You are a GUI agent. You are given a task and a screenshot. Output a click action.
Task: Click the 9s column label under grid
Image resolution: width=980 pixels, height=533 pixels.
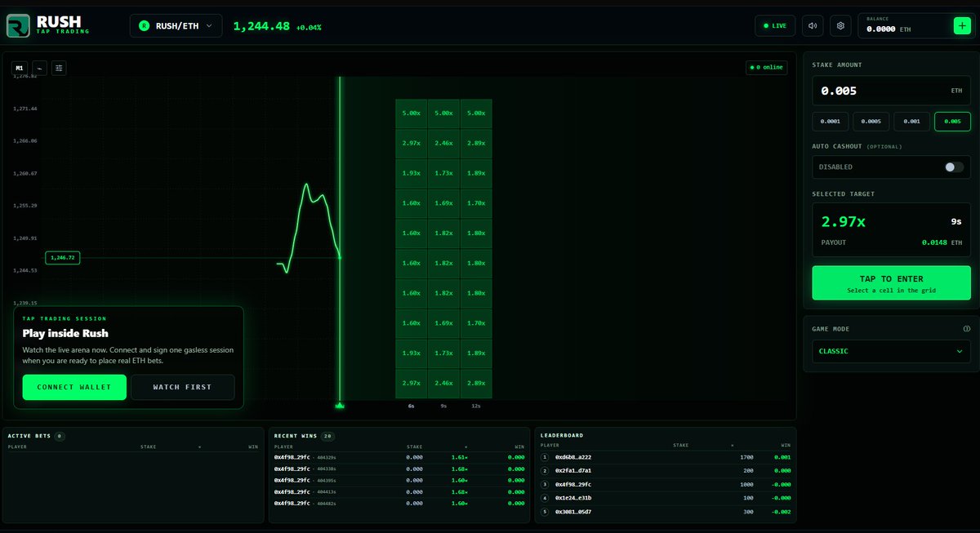coord(443,406)
